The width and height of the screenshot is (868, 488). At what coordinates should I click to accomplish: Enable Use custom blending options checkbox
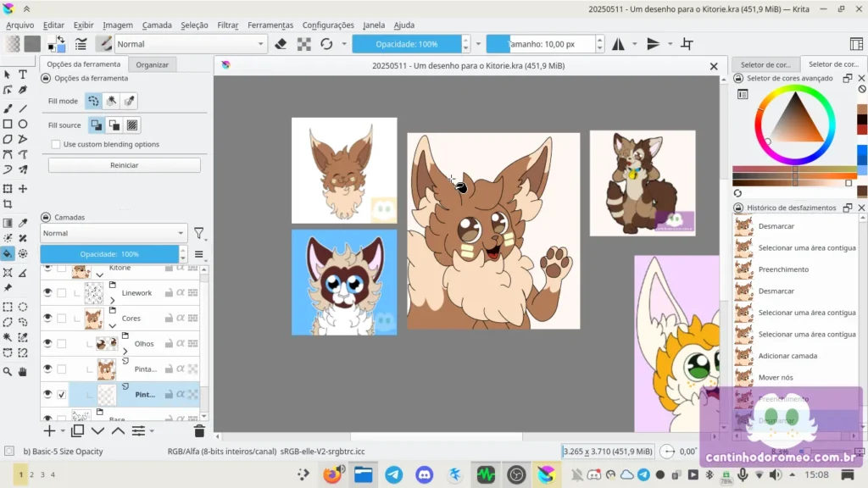[56, 144]
